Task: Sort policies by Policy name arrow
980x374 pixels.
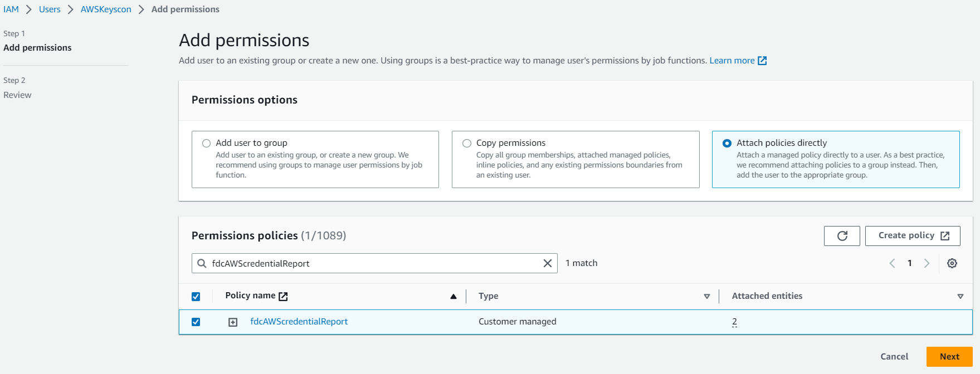Action: pyautogui.click(x=454, y=297)
